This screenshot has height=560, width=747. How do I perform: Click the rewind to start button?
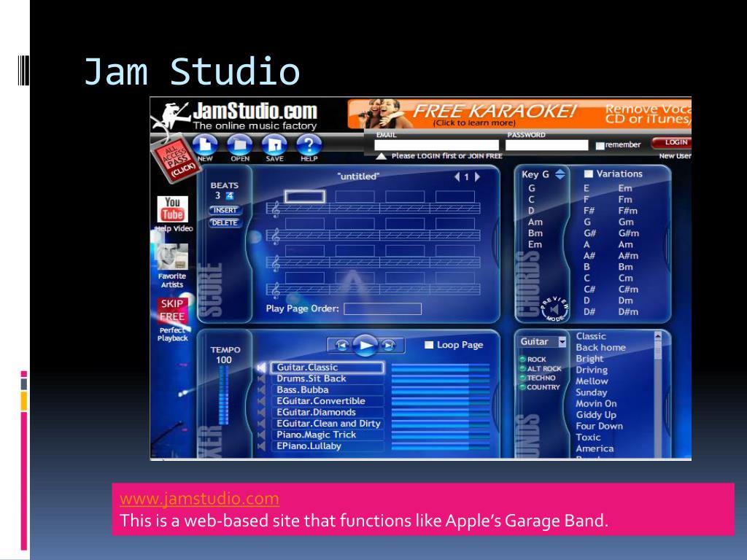(341, 345)
